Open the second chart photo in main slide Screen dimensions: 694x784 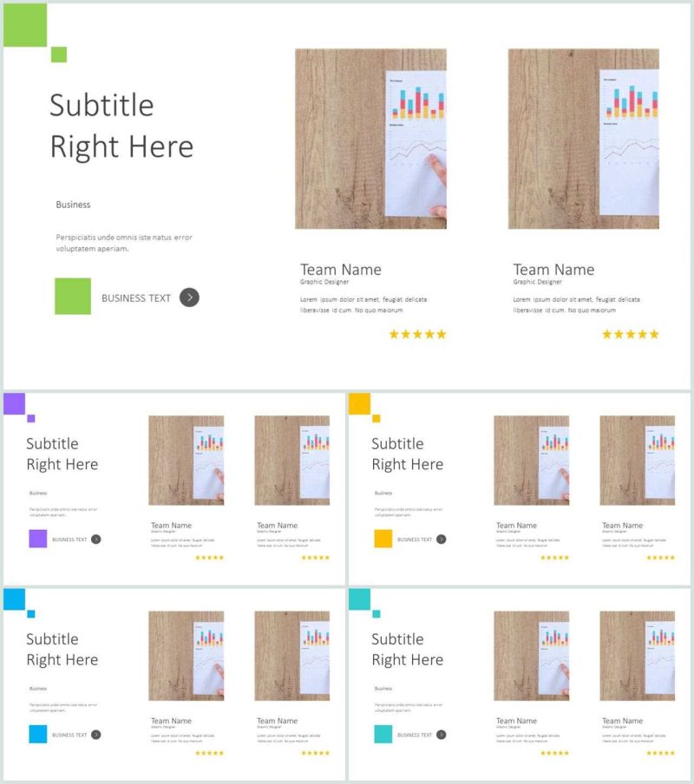pos(584,139)
